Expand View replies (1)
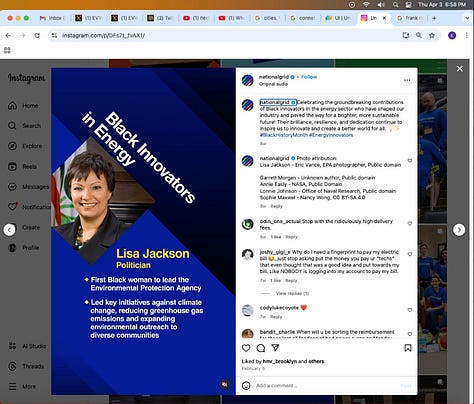The width and height of the screenshot is (474, 404). [292, 293]
